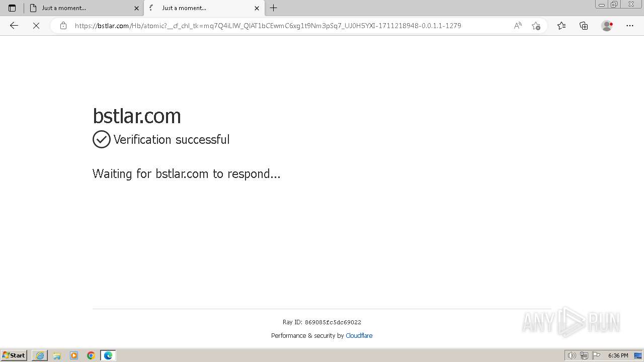Click the Ray ID value
The height and width of the screenshot is (362, 644).
tap(333, 322)
